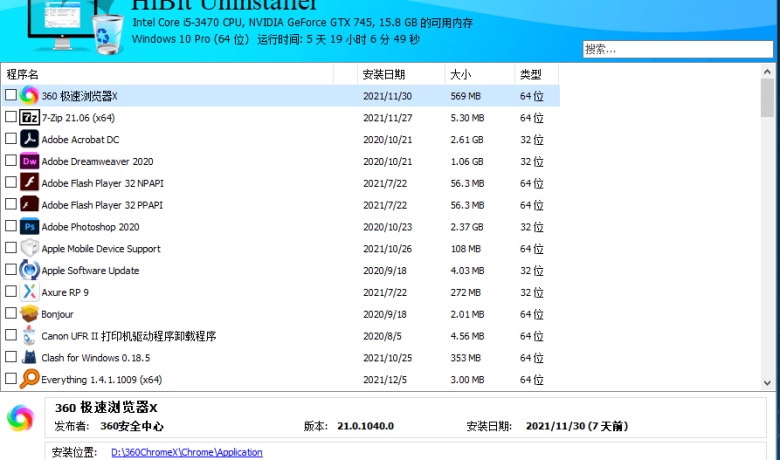Click the 2.61 GB size cell
Screen dimensions: 780x460
click(467, 140)
